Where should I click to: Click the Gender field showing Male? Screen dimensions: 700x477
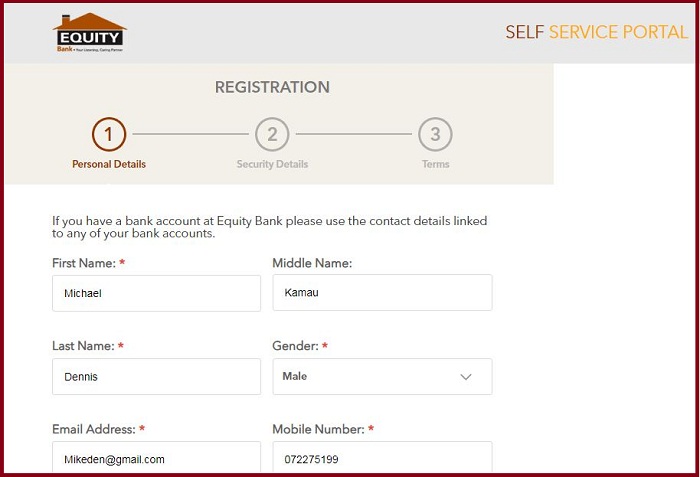point(383,377)
